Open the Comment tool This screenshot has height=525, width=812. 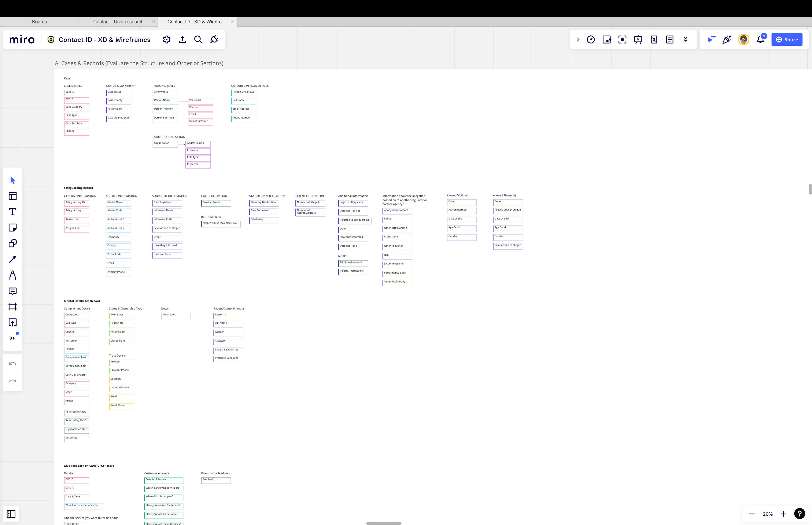(x=13, y=291)
